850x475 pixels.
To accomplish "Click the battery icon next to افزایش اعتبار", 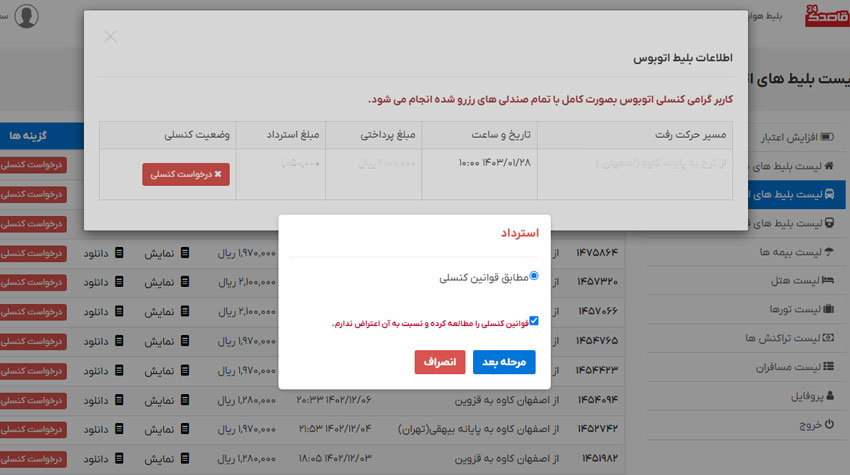I will point(827,137).
